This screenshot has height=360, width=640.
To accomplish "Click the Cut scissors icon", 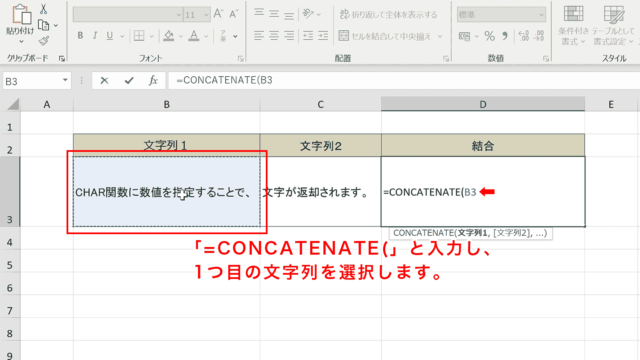I will point(43,9).
